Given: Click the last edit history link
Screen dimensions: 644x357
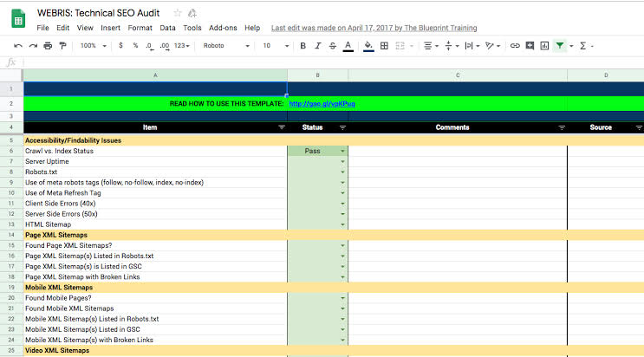Looking at the screenshot, I should (374, 28).
